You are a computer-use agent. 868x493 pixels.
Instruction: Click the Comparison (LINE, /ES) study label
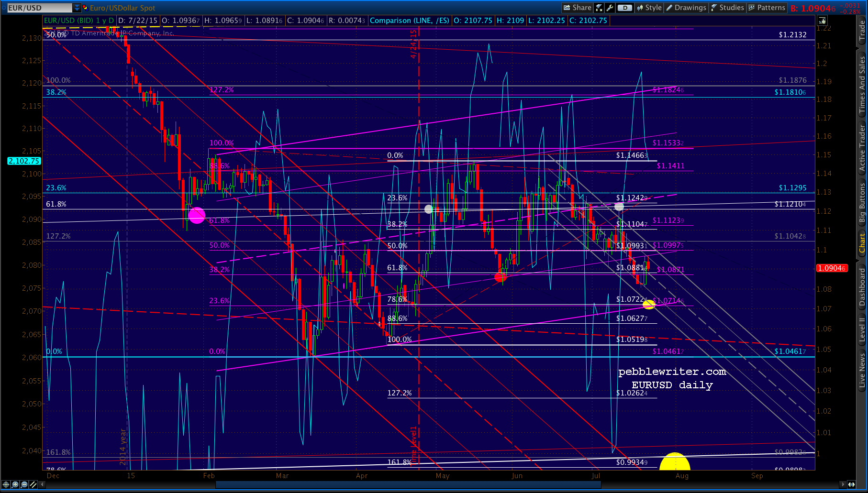click(410, 21)
